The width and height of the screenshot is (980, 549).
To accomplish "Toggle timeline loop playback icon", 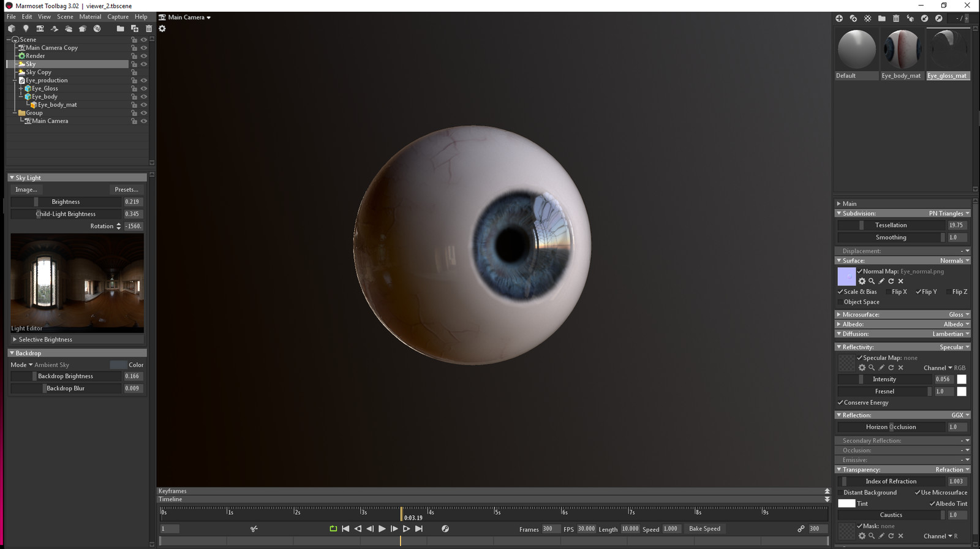I will (333, 528).
